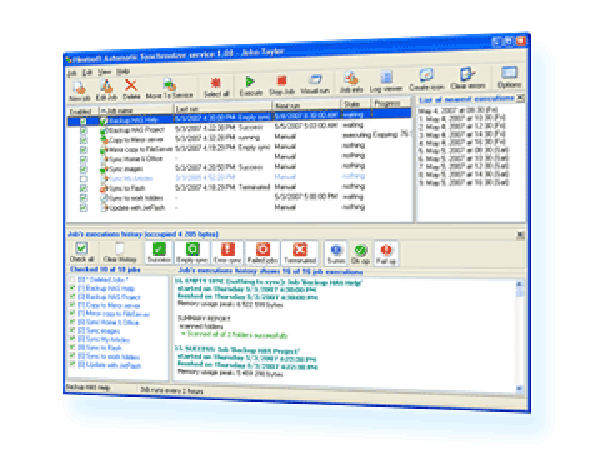Screen dimensions: 600x449
Task: Click the Progress column header
Action: click(x=390, y=103)
